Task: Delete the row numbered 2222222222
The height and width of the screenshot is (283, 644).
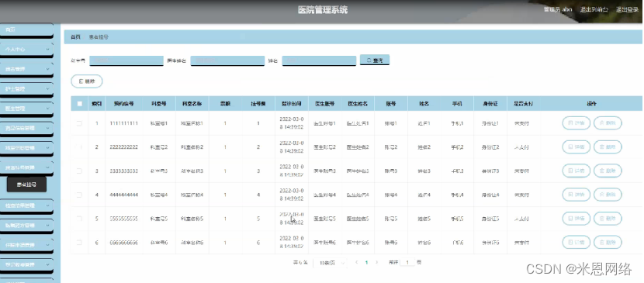Action: coord(608,147)
